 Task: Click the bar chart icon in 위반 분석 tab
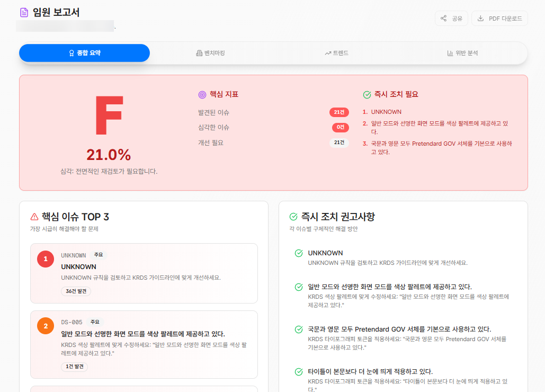point(450,53)
